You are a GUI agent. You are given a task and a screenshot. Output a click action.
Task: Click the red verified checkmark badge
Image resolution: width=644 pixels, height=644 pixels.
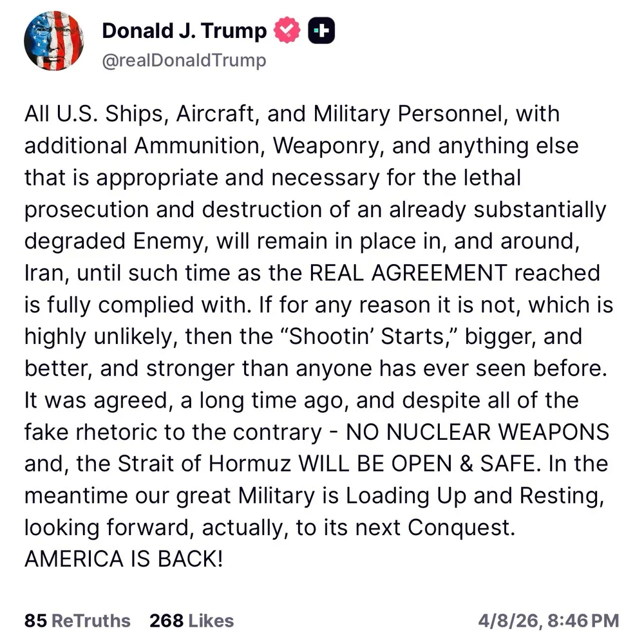point(288,31)
